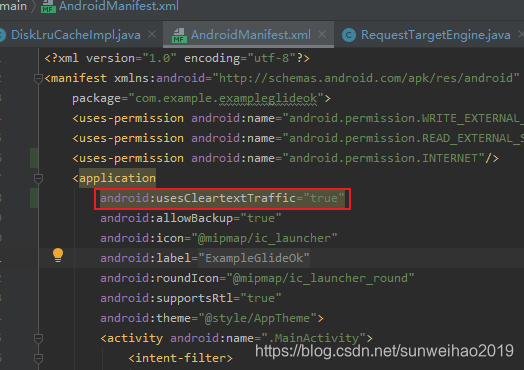Click the usesCleartextTraffic attribute line
The height and width of the screenshot is (370, 524).
click(222, 199)
